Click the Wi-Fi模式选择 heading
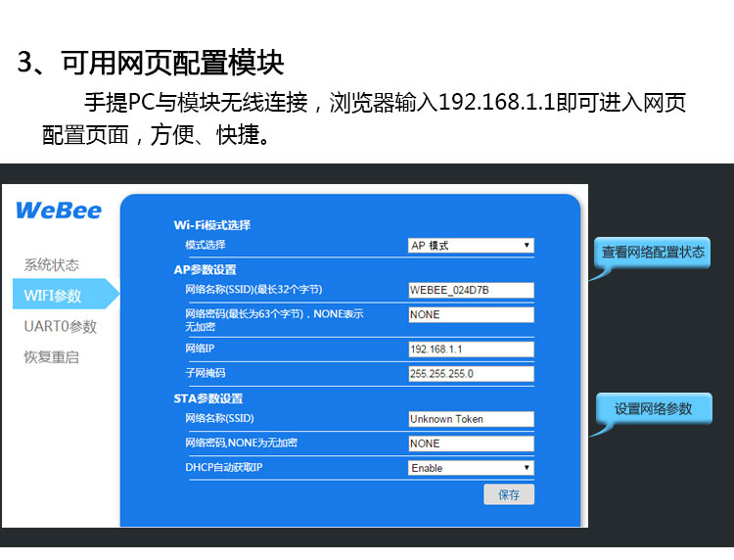This screenshot has height=560, width=734. tap(212, 225)
